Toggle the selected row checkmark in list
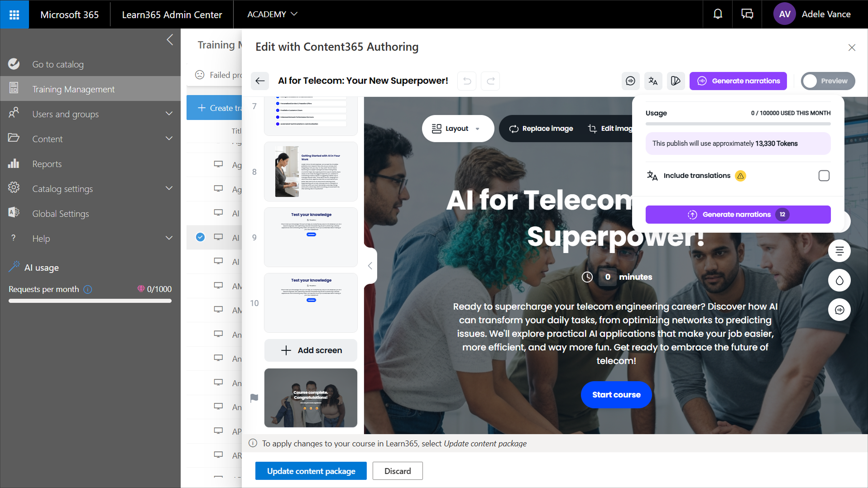Viewport: 868px width, 488px height. [200, 237]
